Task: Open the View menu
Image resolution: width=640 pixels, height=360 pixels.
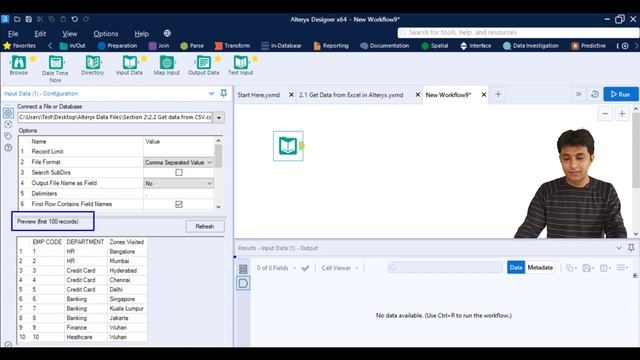Action: pyautogui.click(x=70, y=34)
